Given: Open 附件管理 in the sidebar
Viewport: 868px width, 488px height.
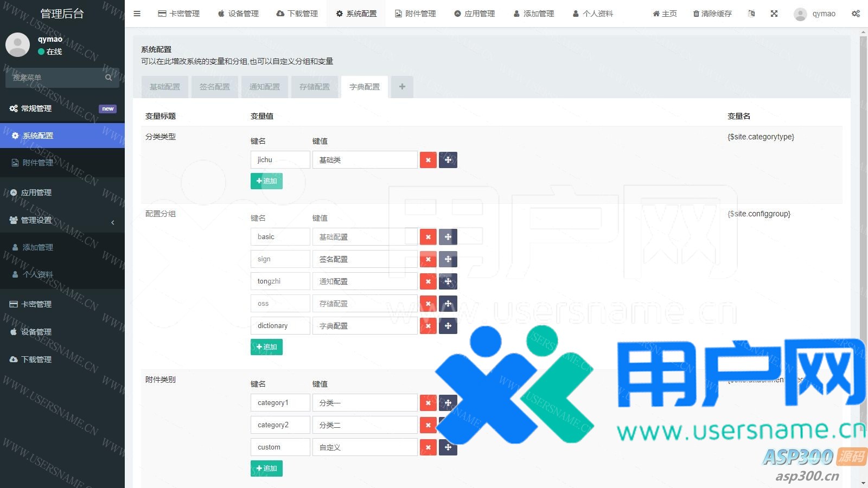Looking at the screenshot, I should pyautogui.click(x=62, y=163).
